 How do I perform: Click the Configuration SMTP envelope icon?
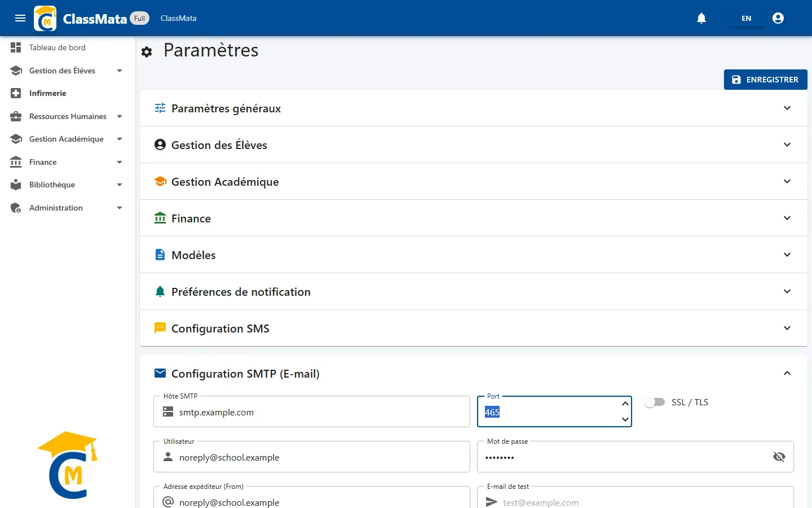point(160,373)
